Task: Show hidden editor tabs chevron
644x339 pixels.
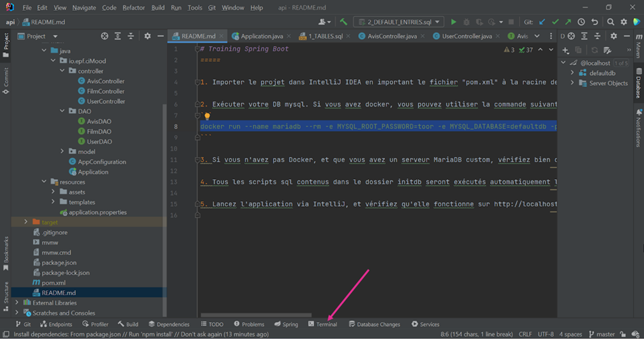Action: (537, 36)
